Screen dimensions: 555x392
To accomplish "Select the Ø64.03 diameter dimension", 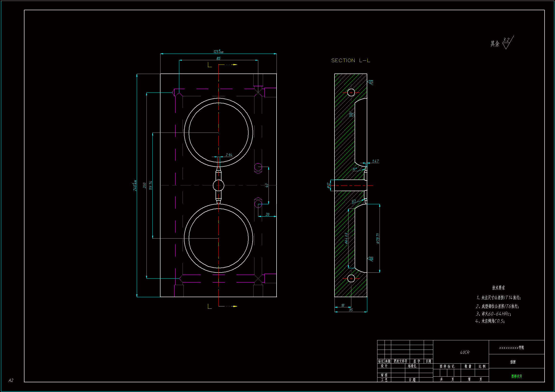I will click(x=346, y=238).
